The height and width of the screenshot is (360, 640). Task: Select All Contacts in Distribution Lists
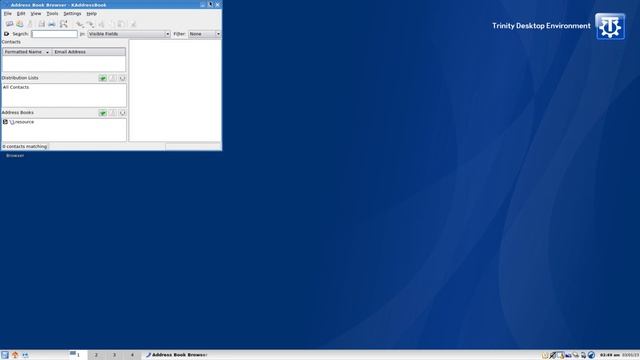pyautogui.click(x=16, y=87)
